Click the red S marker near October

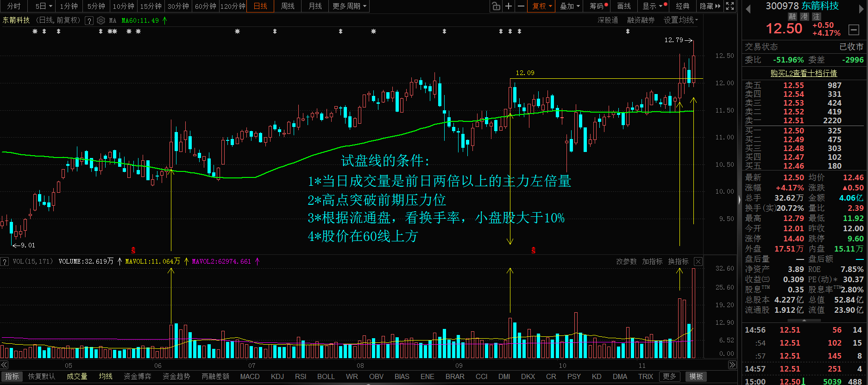pos(533,251)
